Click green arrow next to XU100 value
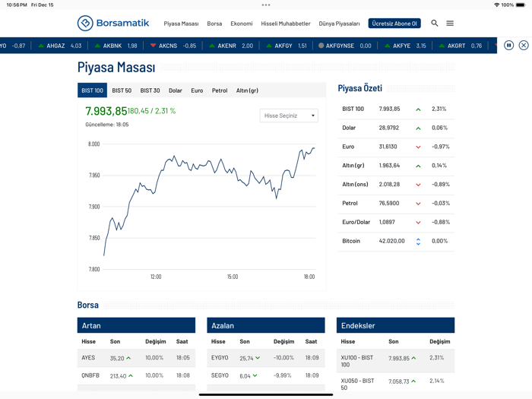 [413, 358]
